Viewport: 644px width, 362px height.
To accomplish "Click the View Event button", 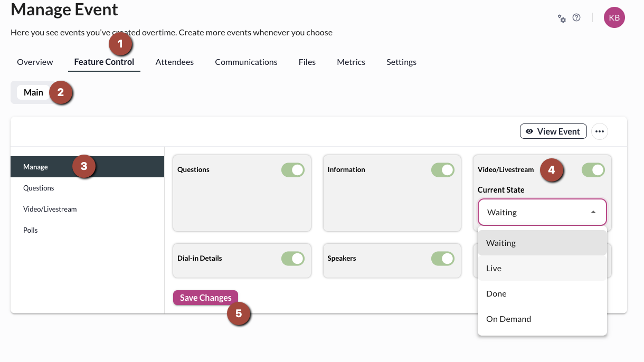I will [553, 131].
